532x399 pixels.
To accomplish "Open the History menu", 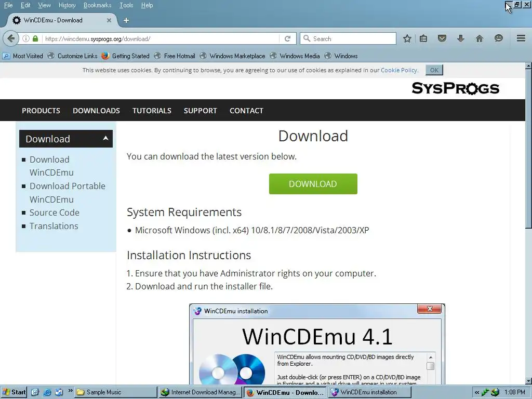I will 67,5.
